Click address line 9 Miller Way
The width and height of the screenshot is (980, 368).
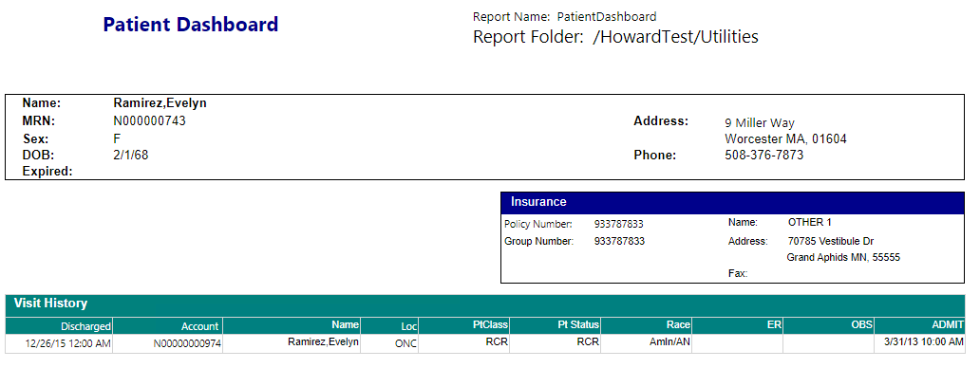[760, 123]
